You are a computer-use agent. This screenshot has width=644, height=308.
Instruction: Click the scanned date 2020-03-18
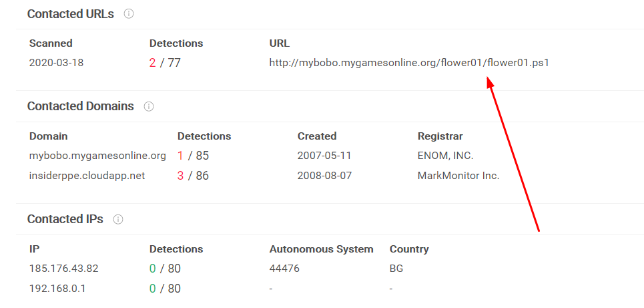(56, 63)
